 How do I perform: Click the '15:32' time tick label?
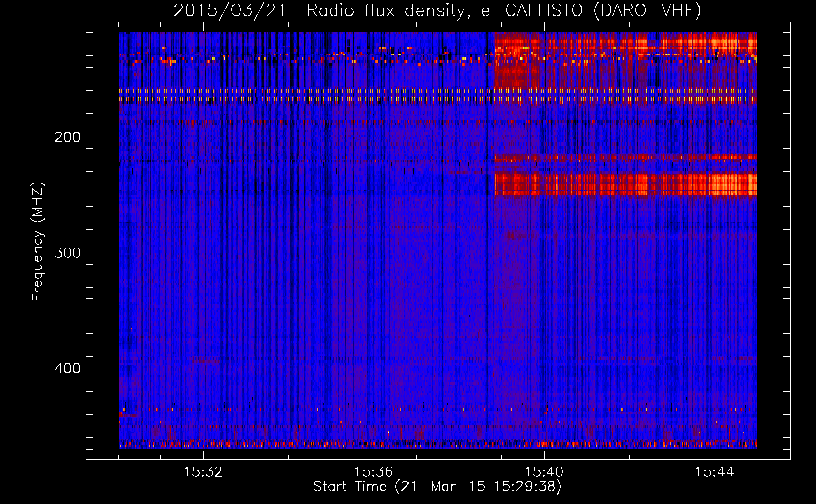tap(203, 472)
